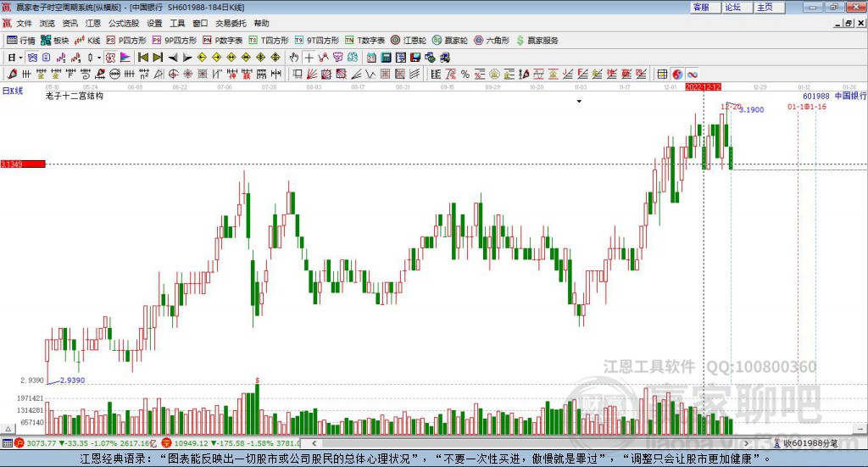Select the hand pan tool
Viewport: 868px width, 467px height.
pyautogui.click(x=294, y=58)
